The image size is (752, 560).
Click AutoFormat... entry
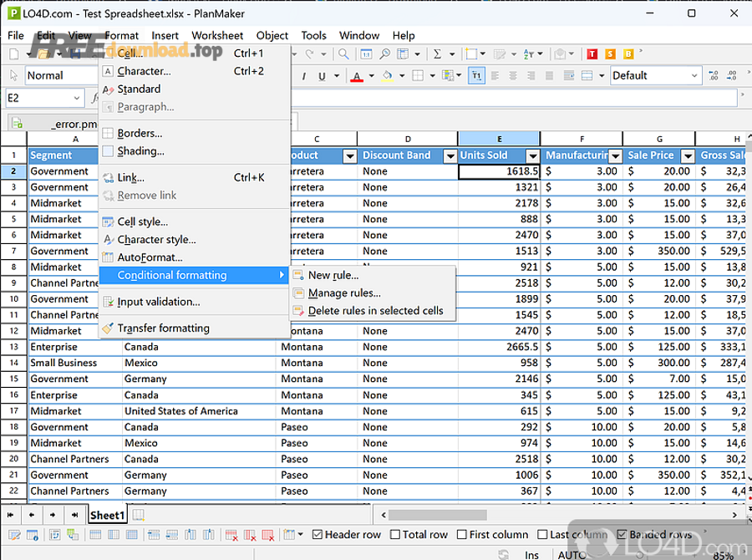[x=195, y=257]
